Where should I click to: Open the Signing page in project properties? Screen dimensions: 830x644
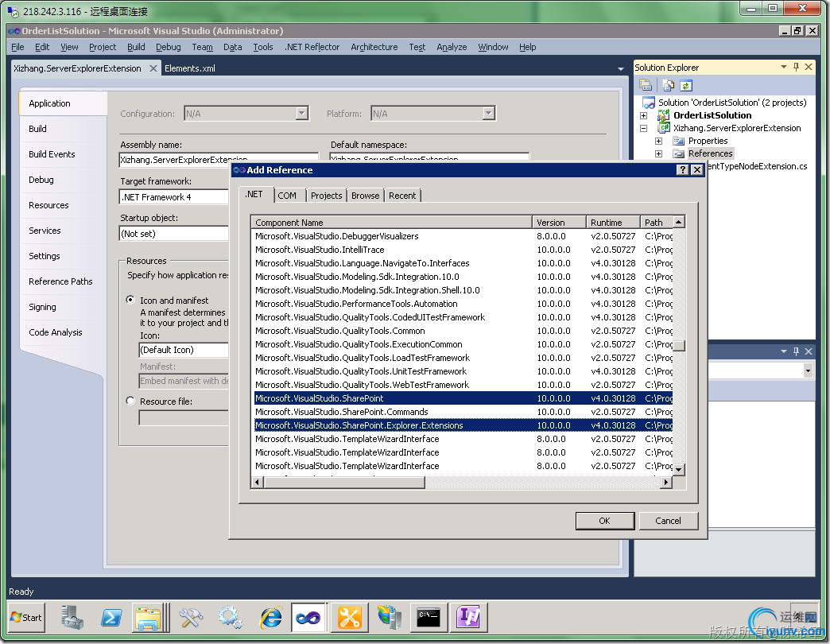pyautogui.click(x=42, y=307)
